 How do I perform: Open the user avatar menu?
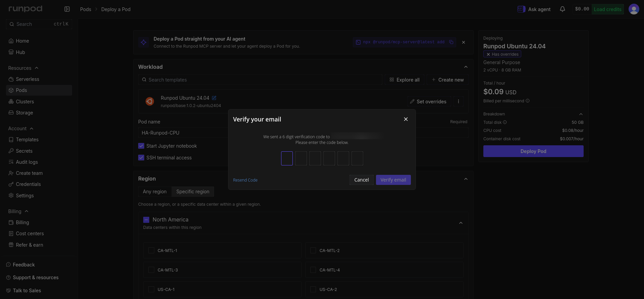[634, 9]
